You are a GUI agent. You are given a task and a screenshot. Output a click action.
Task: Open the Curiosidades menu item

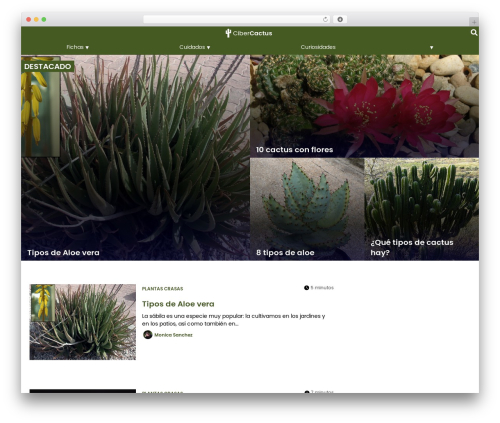click(318, 47)
